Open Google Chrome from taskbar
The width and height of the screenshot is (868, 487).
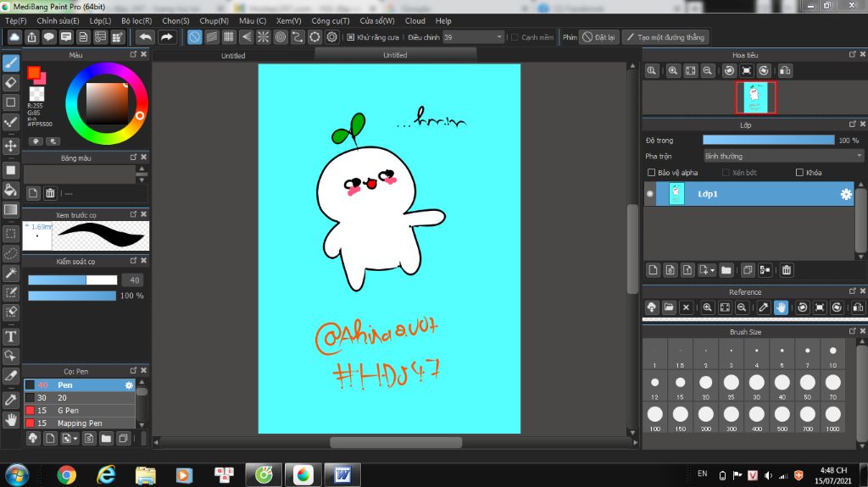[66, 475]
